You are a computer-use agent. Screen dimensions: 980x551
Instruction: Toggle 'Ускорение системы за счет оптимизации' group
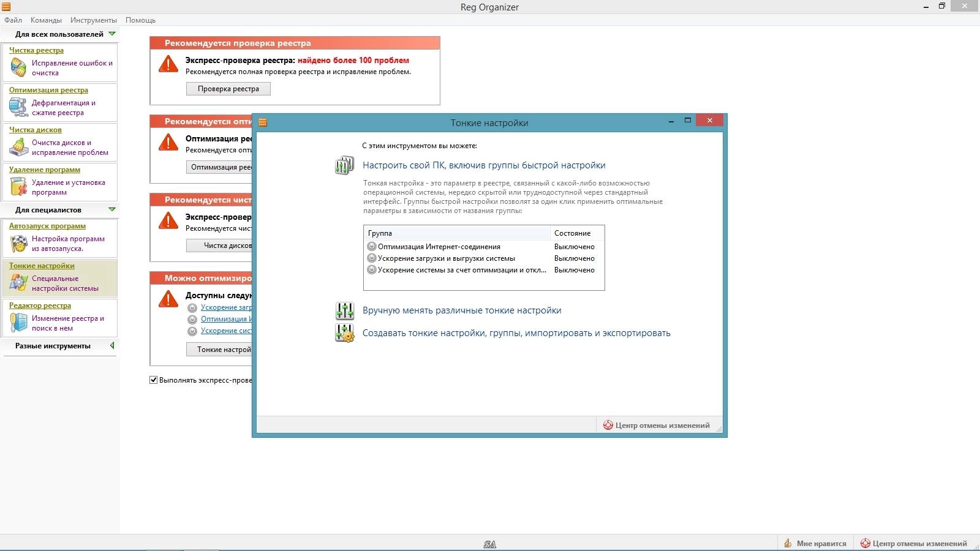pos(371,269)
